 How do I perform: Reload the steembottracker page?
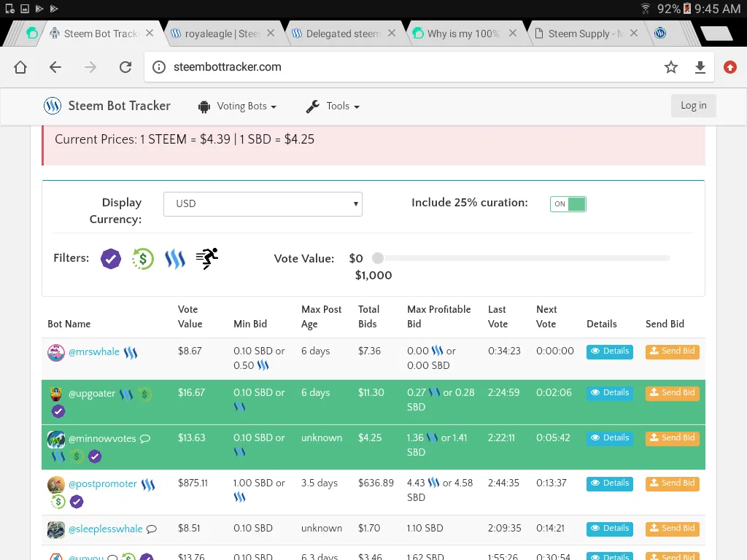pyautogui.click(x=125, y=67)
